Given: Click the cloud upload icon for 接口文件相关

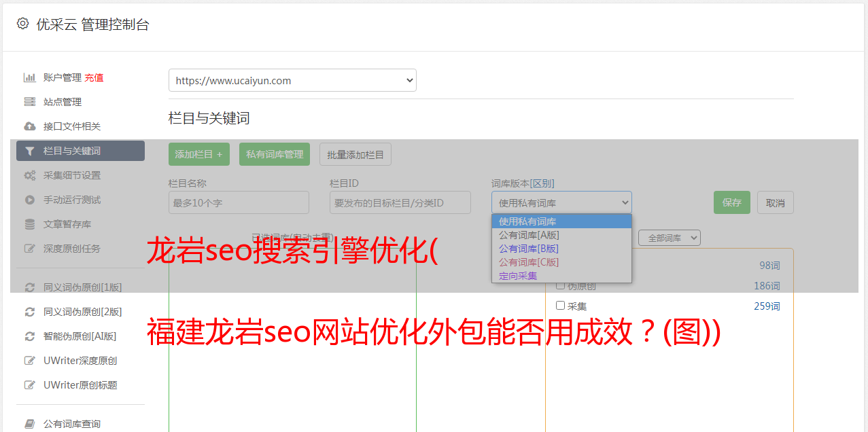Looking at the screenshot, I should tap(29, 126).
